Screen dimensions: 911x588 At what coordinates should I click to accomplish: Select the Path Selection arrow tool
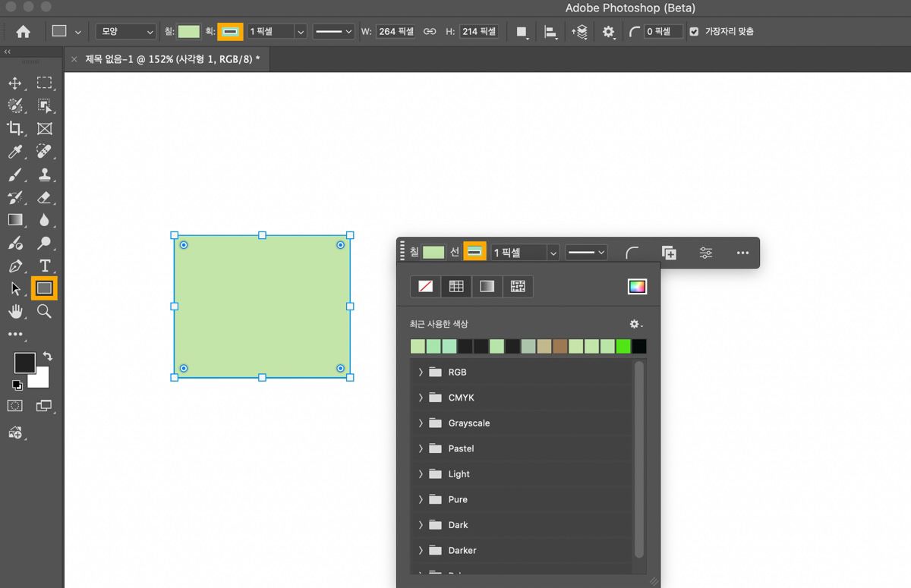click(14, 288)
